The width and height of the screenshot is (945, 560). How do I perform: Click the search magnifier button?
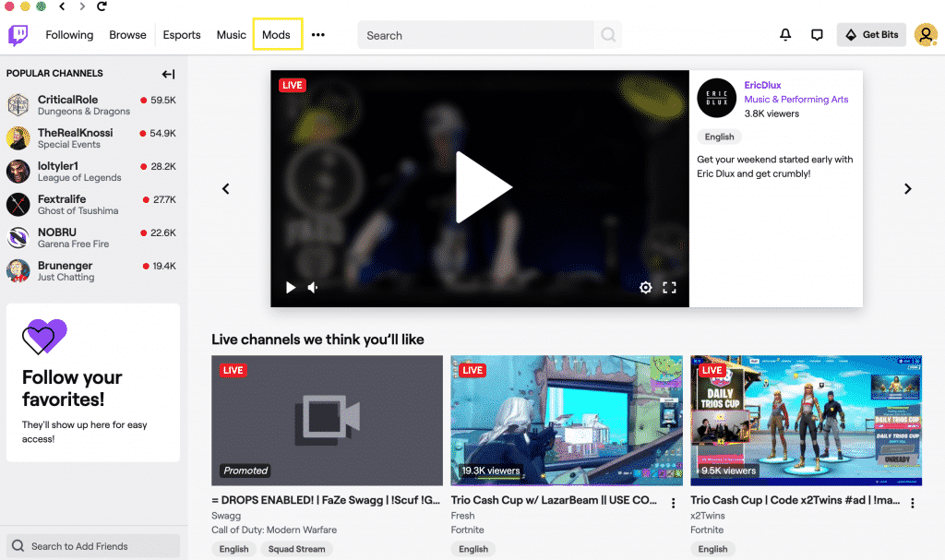pyautogui.click(x=608, y=35)
